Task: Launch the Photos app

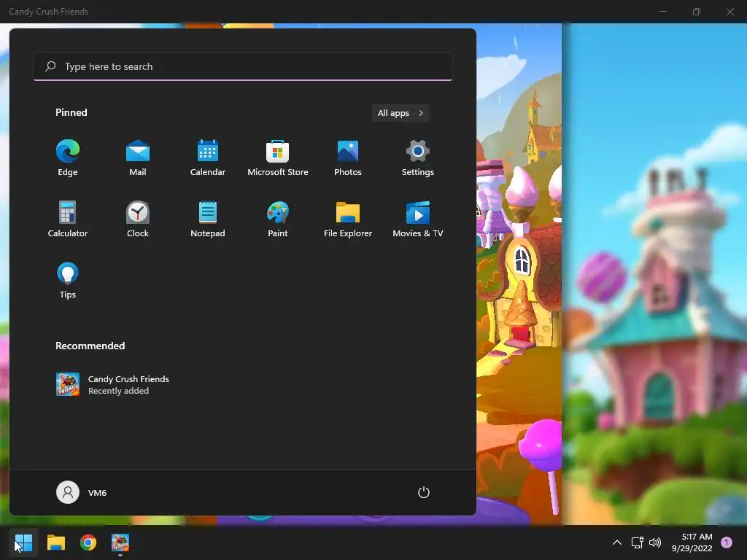Action: coord(348,158)
